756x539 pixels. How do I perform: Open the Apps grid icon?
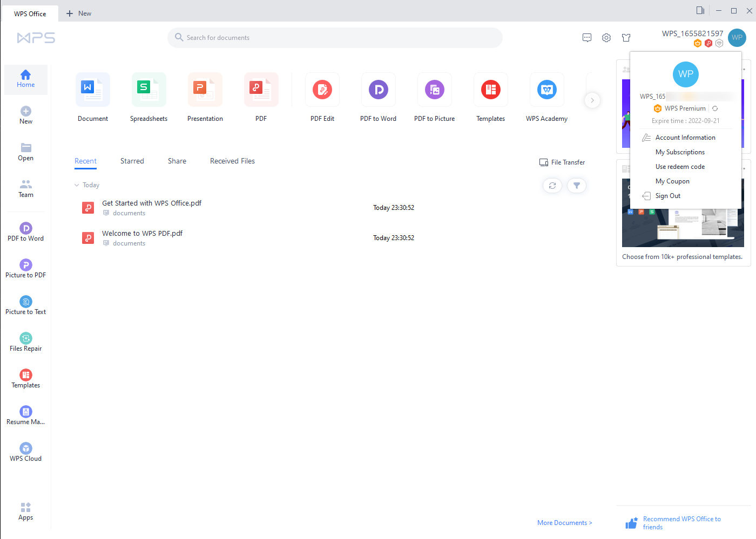click(x=25, y=511)
